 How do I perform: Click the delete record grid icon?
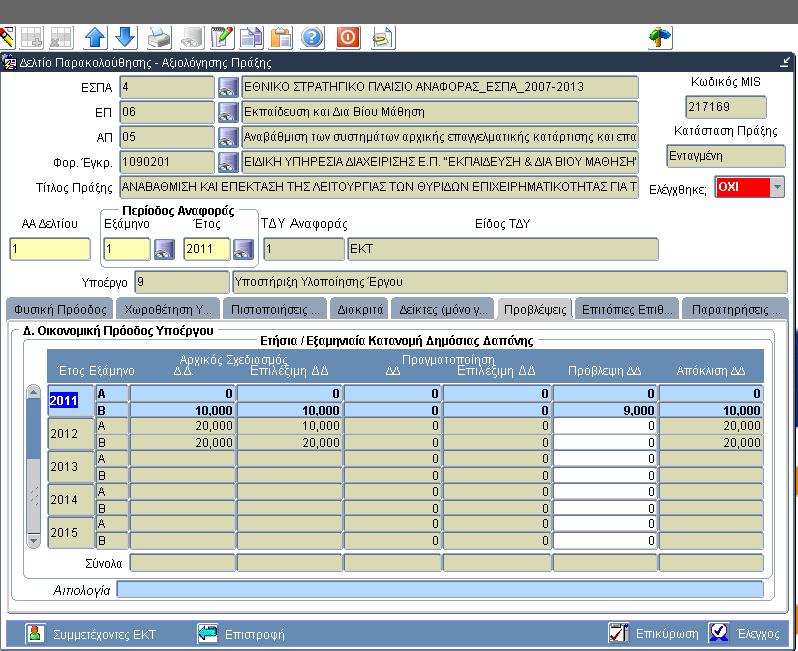[62, 38]
